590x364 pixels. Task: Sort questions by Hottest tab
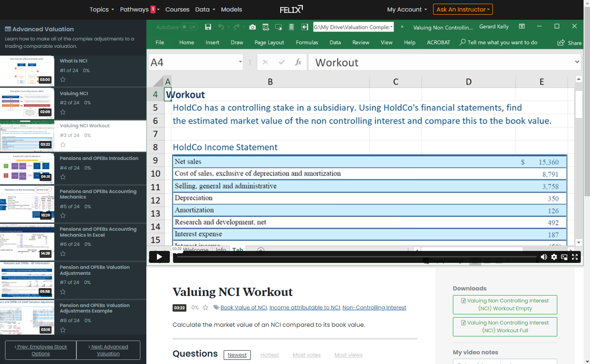pos(269,355)
